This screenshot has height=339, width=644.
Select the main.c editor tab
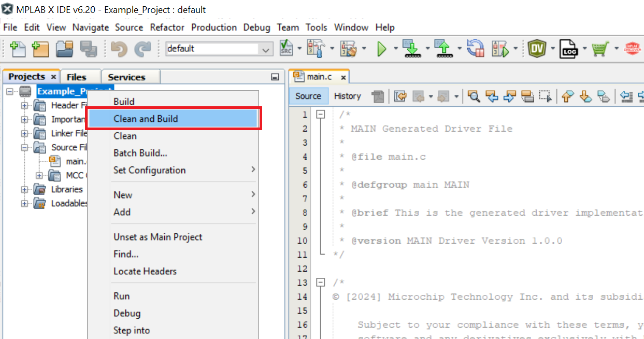pyautogui.click(x=319, y=77)
